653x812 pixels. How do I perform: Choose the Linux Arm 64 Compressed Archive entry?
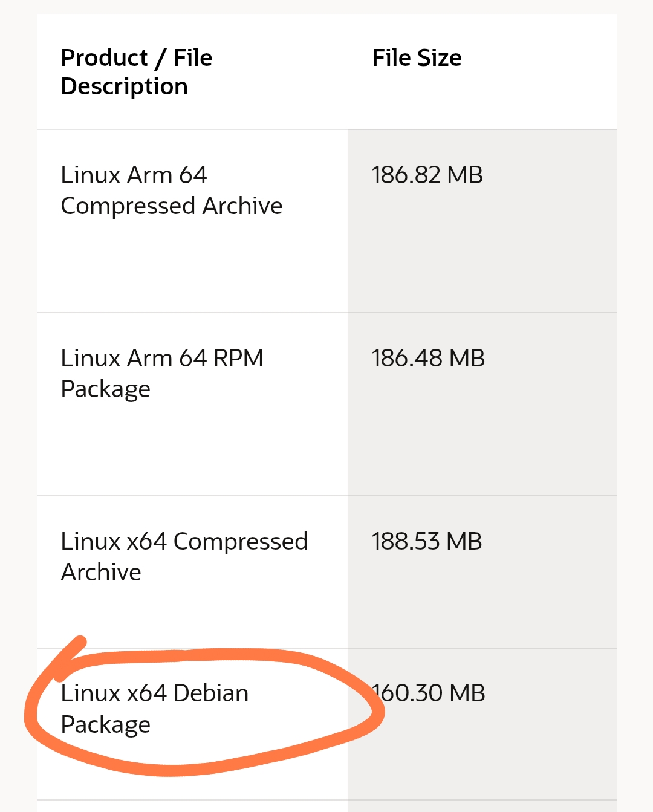pyautogui.click(x=172, y=190)
